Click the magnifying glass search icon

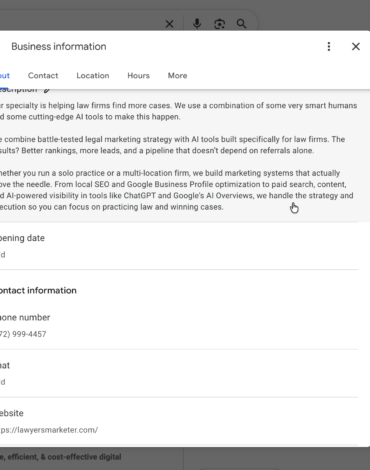241,24
